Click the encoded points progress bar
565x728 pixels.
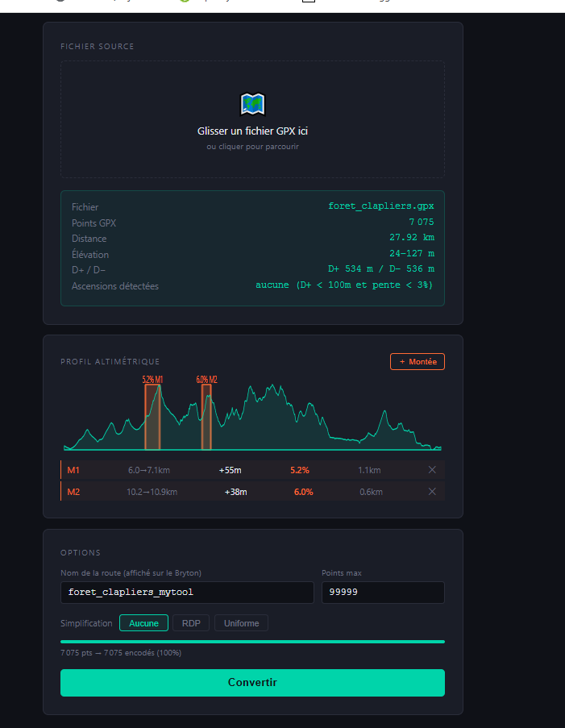(252, 642)
